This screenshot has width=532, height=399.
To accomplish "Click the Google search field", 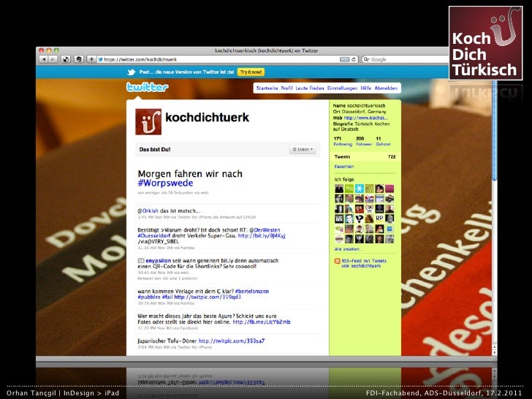I will pyautogui.click(x=406, y=59).
